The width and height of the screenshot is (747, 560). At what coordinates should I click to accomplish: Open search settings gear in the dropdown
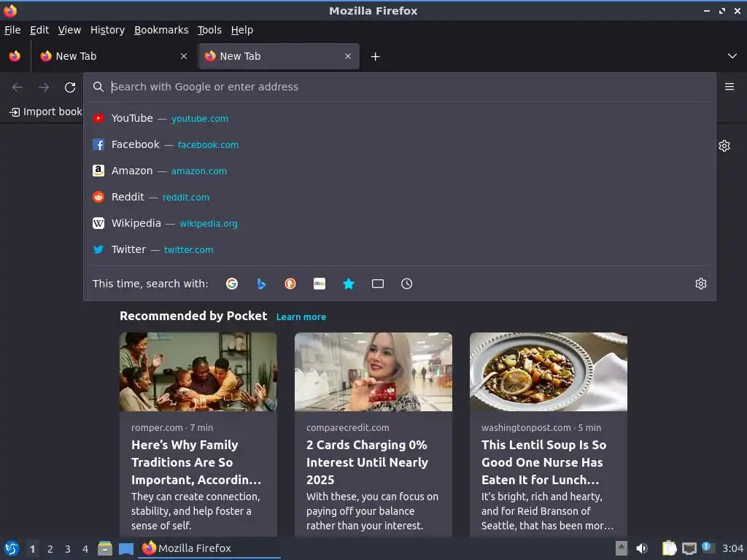click(701, 284)
